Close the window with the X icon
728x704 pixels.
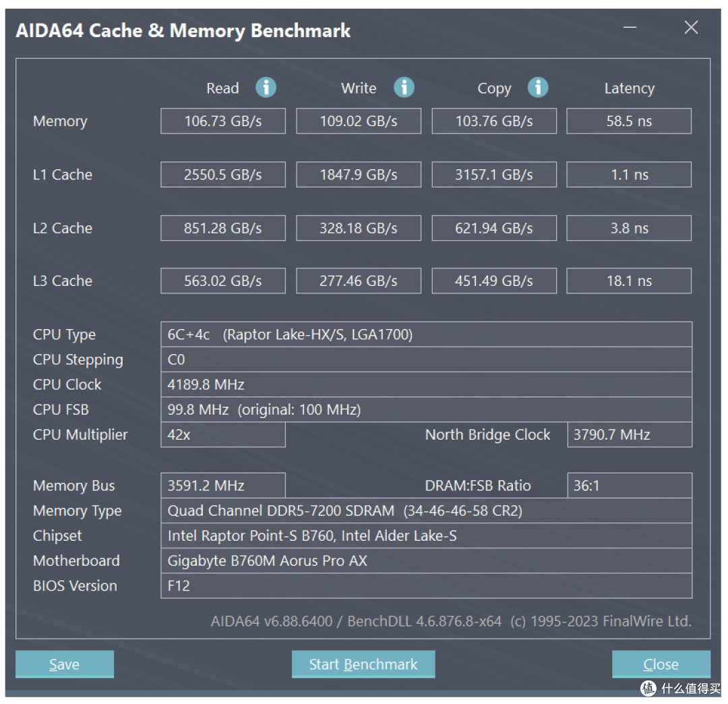tap(691, 28)
